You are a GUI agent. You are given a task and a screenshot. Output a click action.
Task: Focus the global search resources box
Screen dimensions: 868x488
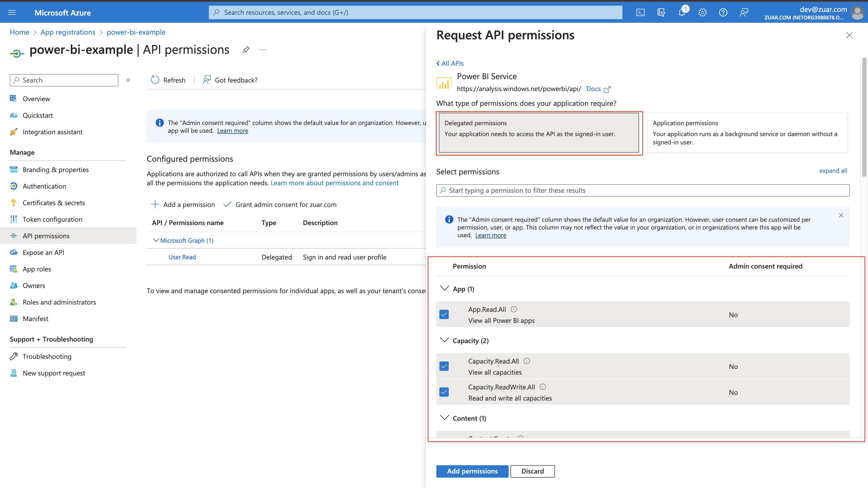[415, 12]
